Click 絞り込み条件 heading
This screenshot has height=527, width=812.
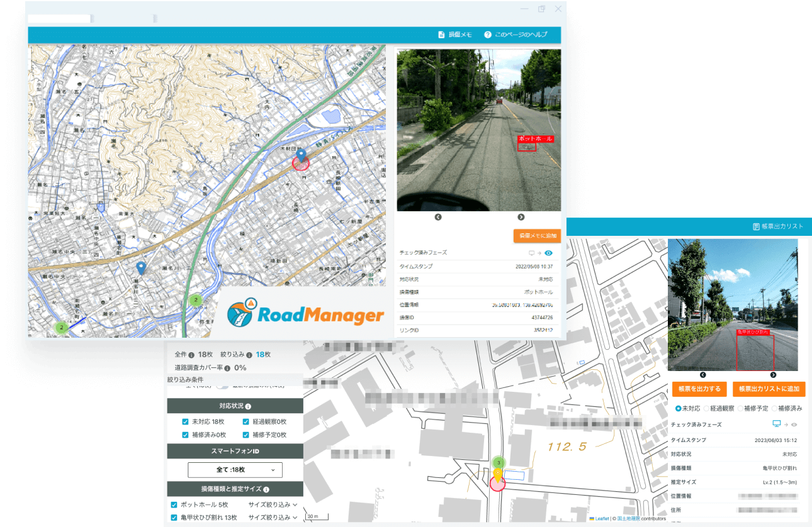tap(185, 379)
